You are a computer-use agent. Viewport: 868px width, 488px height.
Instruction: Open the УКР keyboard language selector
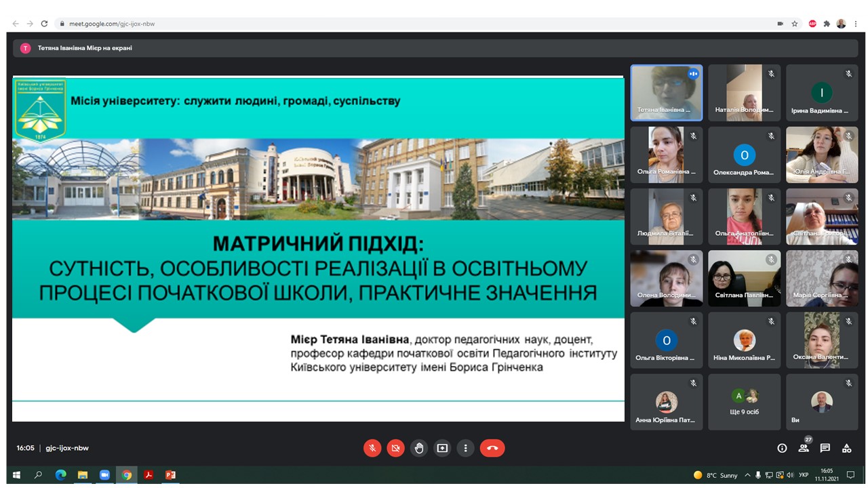coord(804,476)
